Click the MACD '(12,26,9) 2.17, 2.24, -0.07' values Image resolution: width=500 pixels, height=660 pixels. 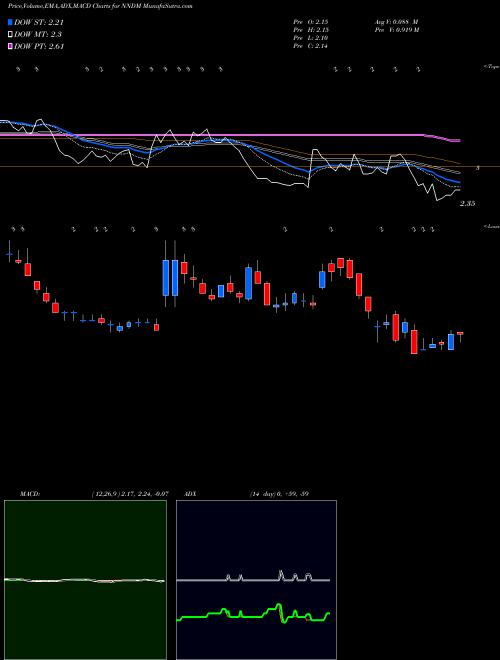click(130, 494)
